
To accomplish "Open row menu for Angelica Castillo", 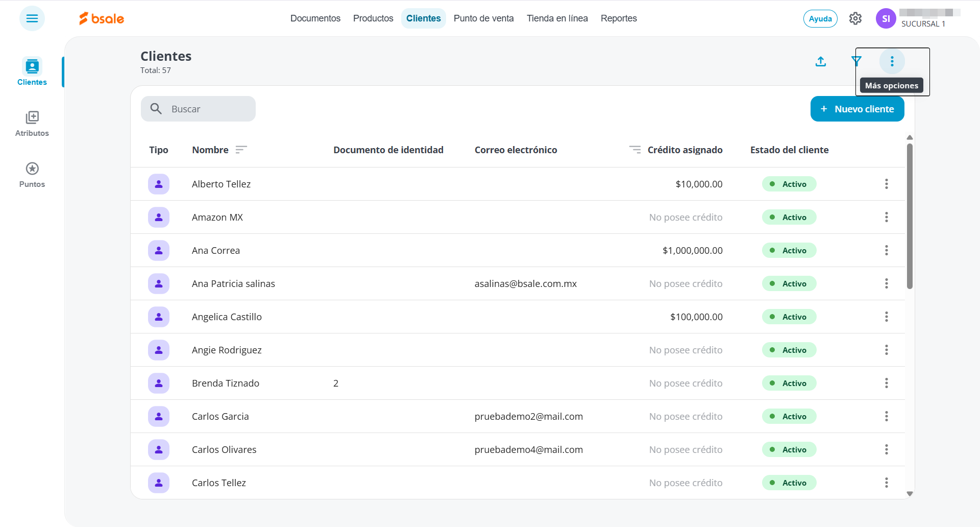I will tap(887, 317).
